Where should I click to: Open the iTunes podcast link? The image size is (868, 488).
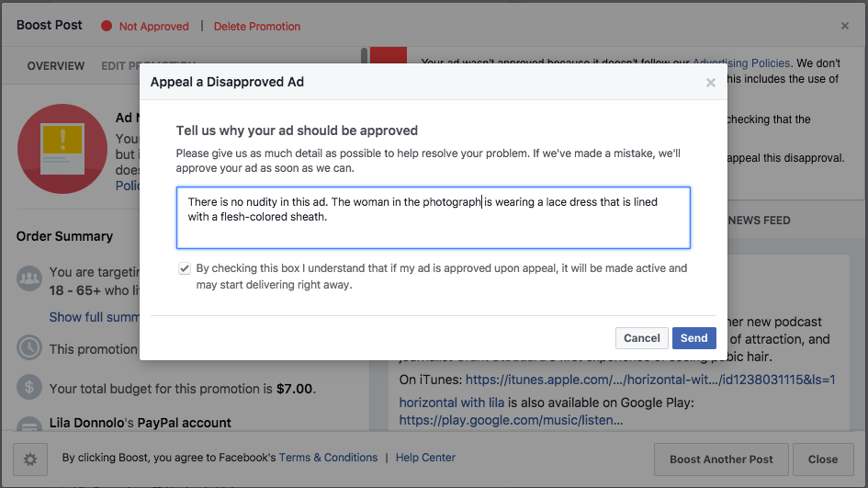tap(650, 380)
